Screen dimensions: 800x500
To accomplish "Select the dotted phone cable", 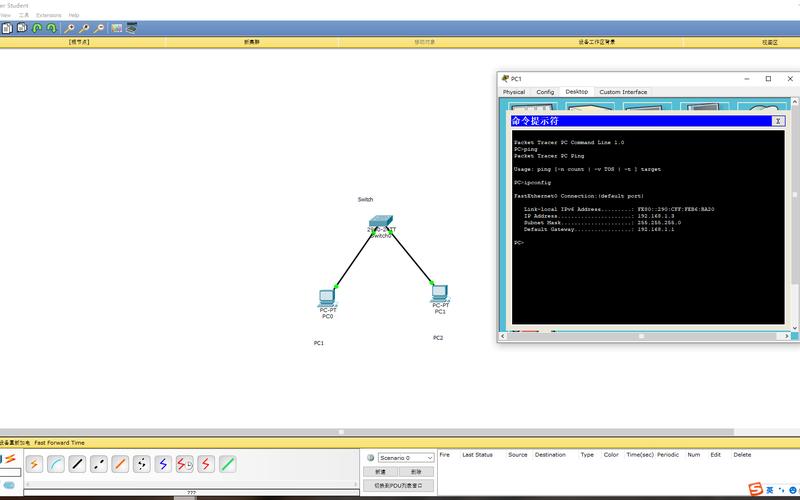I will point(141,464).
